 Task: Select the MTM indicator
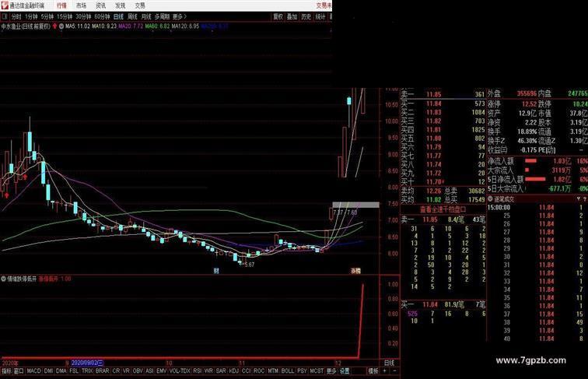pyautogui.click(x=273, y=371)
